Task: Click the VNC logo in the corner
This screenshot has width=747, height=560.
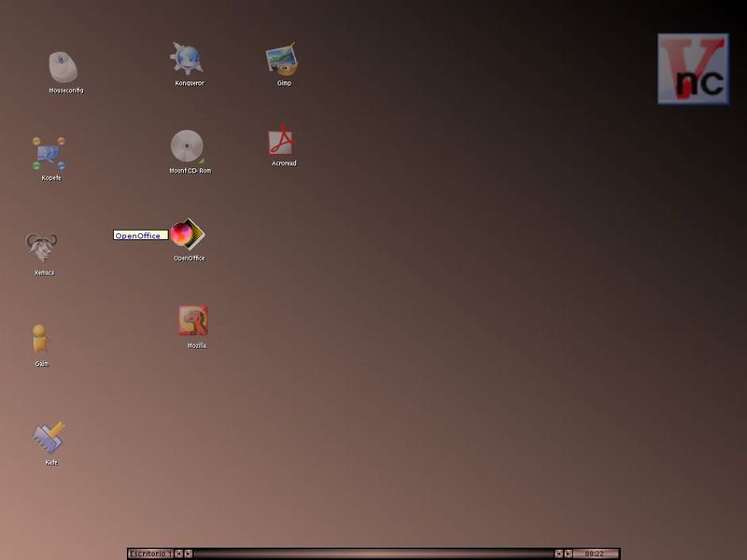Action: (693, 68)
